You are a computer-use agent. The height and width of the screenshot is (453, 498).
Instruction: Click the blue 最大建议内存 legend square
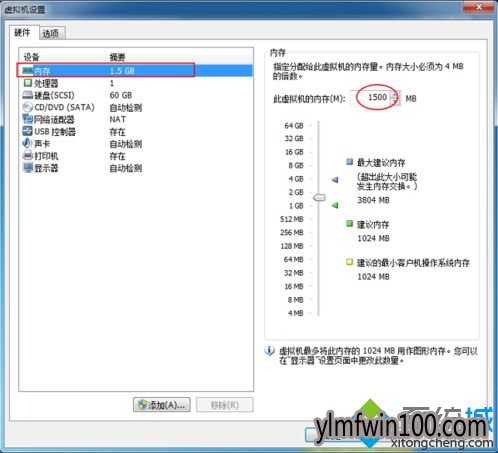click(349, 162)
